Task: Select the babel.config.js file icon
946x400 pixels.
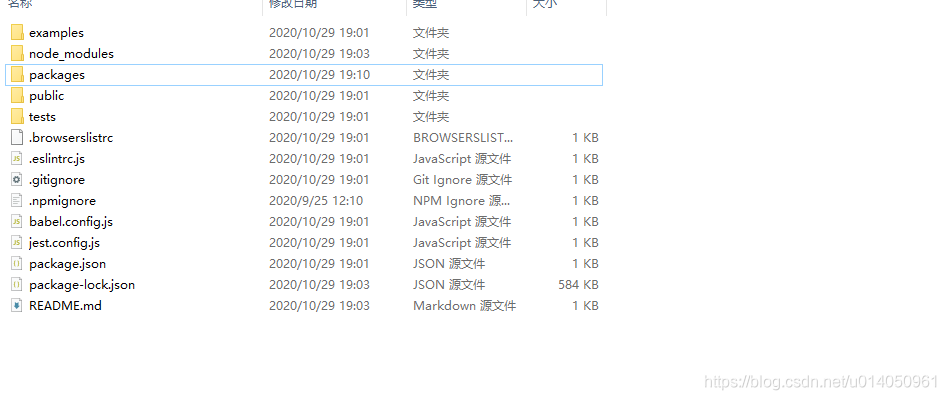Action: pyautogui.click(x=17, y=221)
